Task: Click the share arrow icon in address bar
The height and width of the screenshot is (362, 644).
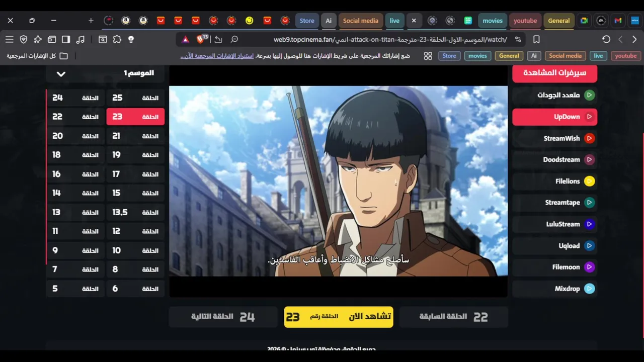Action: click(218, 39)
